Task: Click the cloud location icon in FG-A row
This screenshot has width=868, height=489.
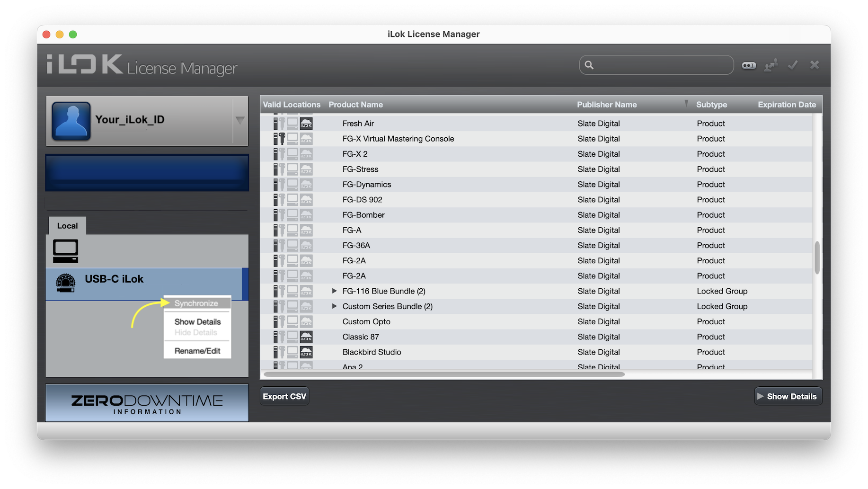Action: coord(306,230)
